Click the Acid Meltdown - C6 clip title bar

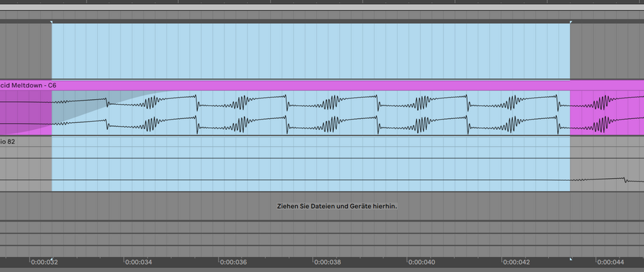[322, 86]
